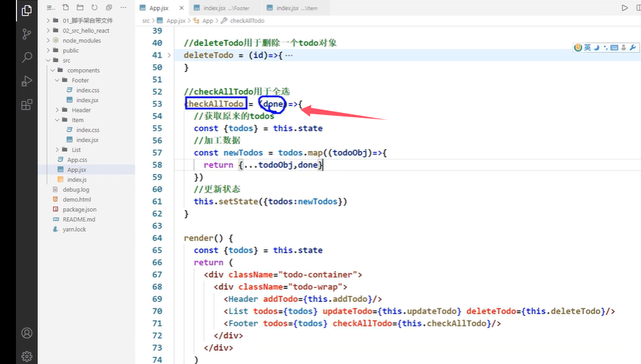Viewport: 641px width, 364px height.
Task: Open index.jsx under Item folder
Action: (x=87, y=140)
